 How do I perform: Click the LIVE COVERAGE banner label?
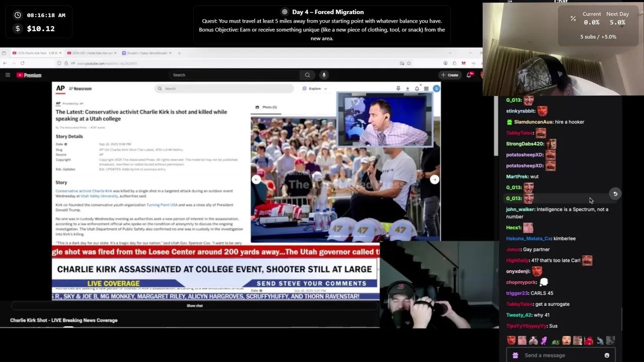click(114, 284)
